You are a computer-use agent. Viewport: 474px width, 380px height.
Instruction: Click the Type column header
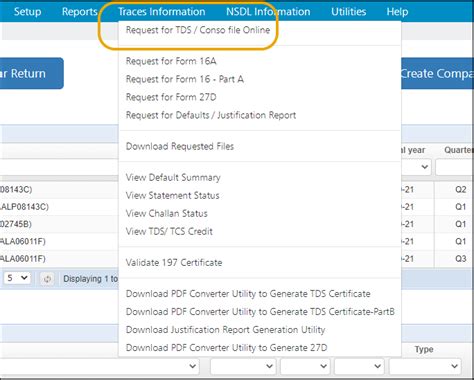coord(424,349)
